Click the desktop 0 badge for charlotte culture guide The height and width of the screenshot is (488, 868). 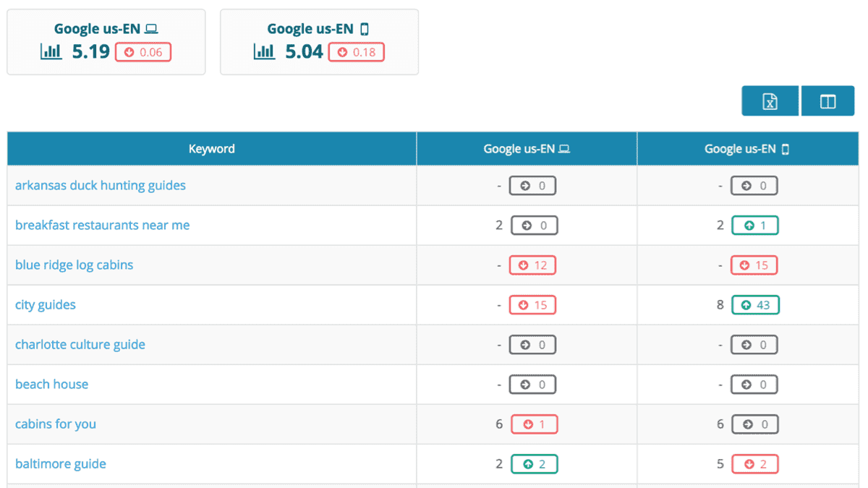[x=532, y=345]
